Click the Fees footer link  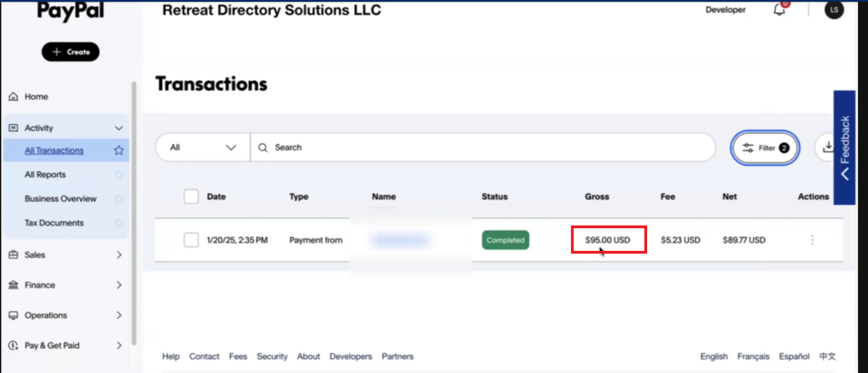point(238,356)
